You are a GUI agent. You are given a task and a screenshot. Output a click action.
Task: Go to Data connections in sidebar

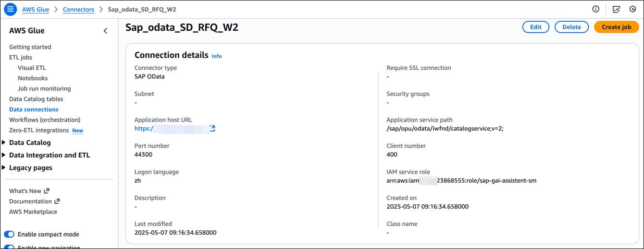tap(34, 110)
